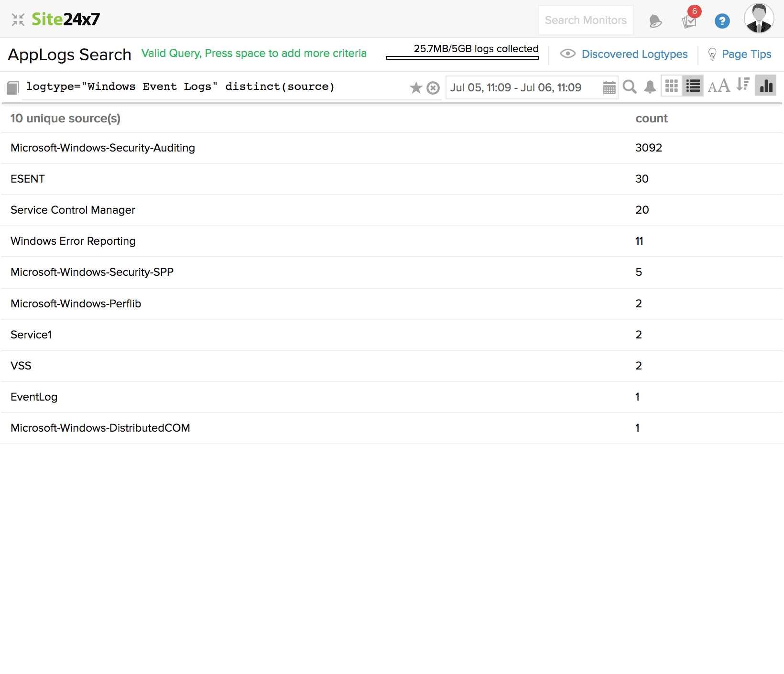Open the Discovered Logtypes link
784x674 pixels.
pos(634,54)
